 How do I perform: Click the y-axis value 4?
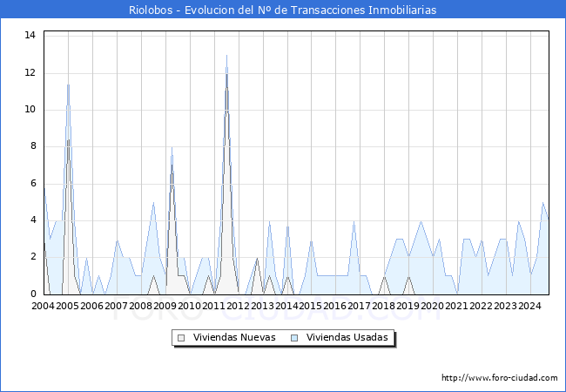pyautogui.click(x=33, y=220)
